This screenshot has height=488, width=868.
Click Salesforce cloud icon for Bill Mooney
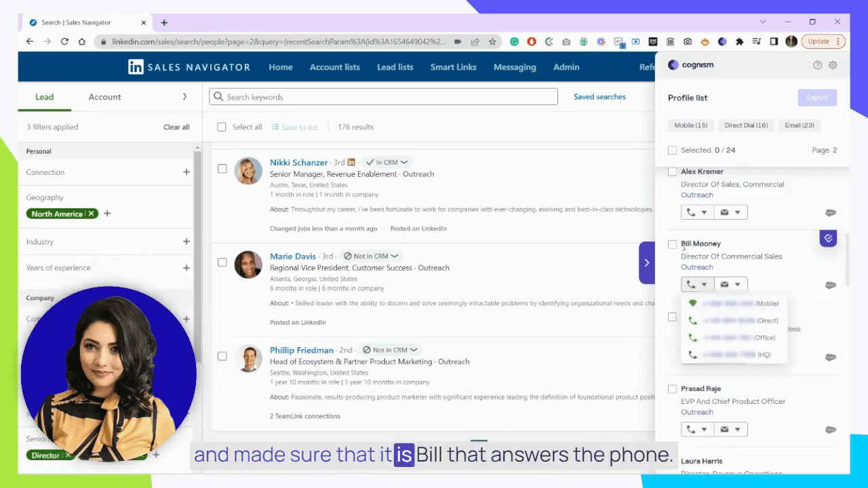(x=830, y=285)
